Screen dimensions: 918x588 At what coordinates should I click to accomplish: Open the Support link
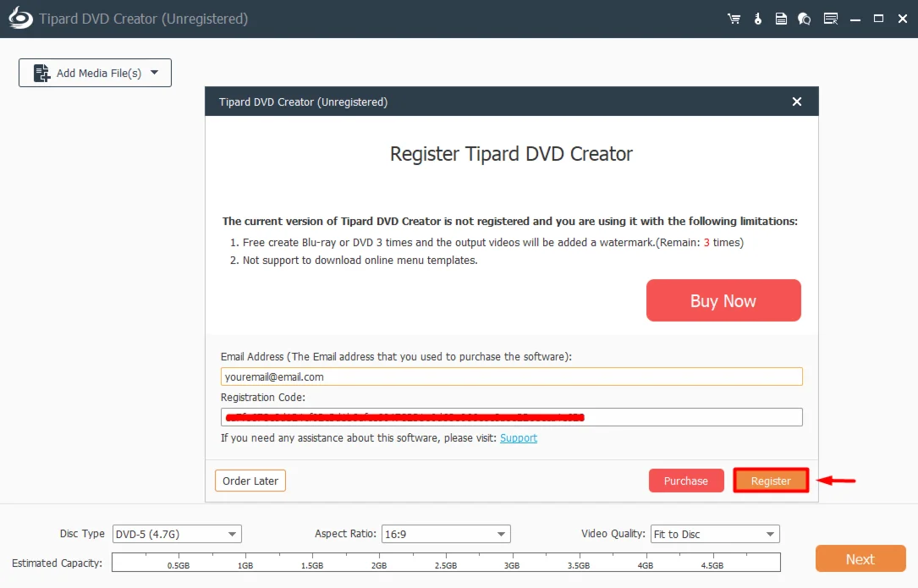519,437
